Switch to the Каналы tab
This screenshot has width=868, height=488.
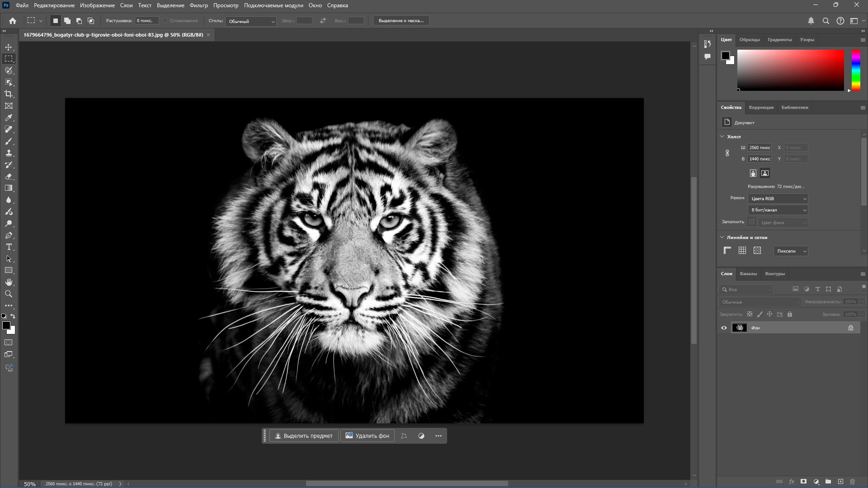[x=748, y=274]
